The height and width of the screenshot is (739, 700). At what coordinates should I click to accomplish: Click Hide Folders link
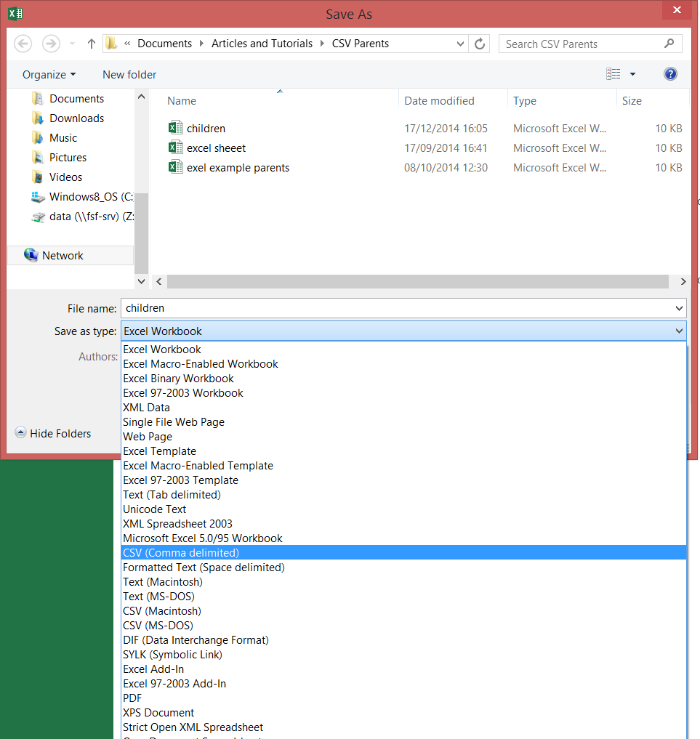click(60, 433)
